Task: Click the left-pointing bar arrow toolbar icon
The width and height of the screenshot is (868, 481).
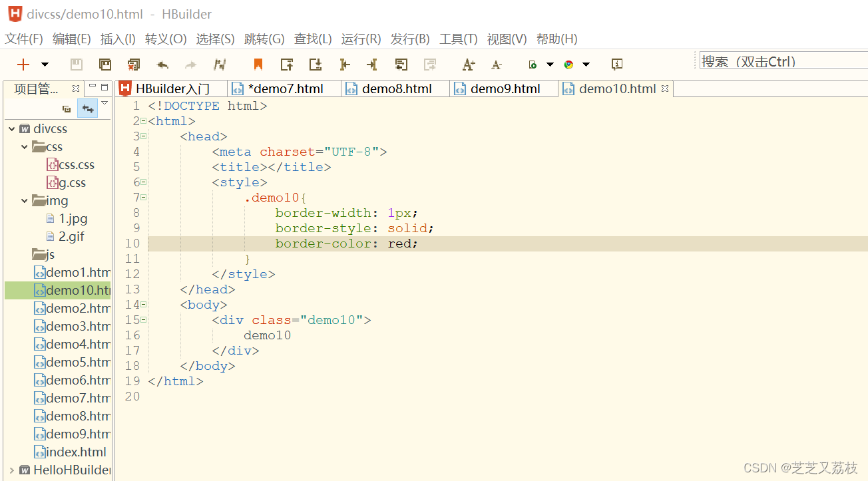Action: 344,65
